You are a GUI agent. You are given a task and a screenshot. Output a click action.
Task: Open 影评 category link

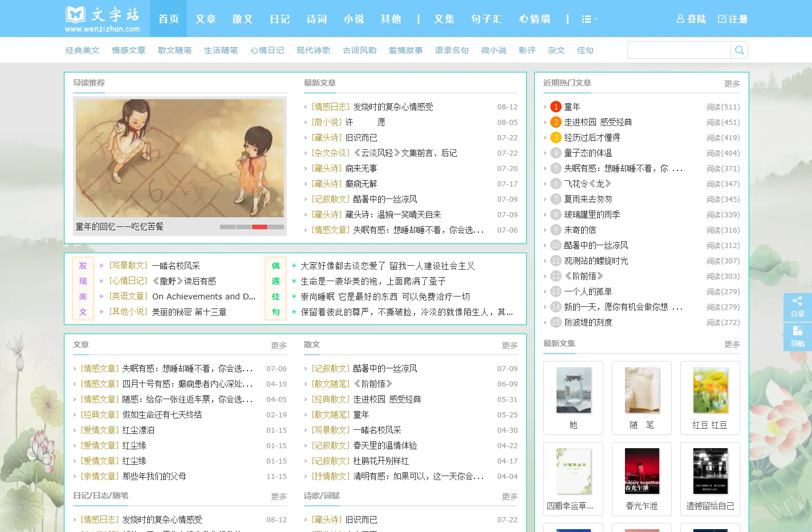527,50
